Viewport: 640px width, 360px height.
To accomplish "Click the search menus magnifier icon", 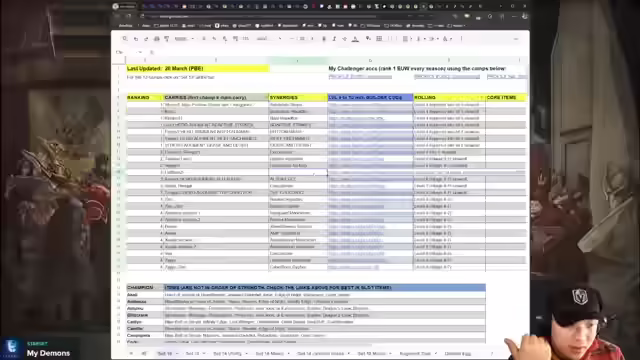I will coord(125,39).
